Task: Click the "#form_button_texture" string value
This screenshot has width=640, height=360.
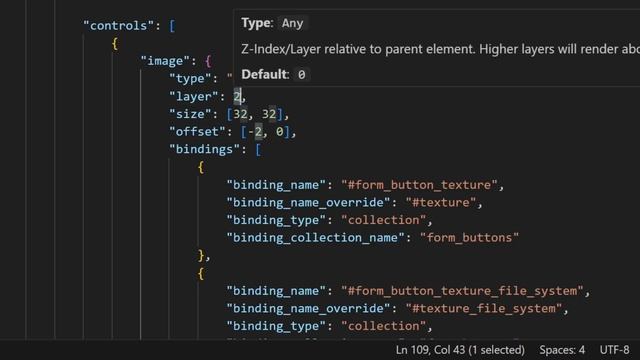Action: tap(419, 185)
